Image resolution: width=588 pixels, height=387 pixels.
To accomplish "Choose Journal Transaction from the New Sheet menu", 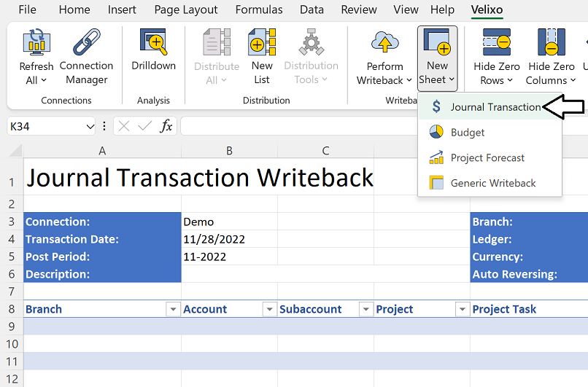I will 490,107.
